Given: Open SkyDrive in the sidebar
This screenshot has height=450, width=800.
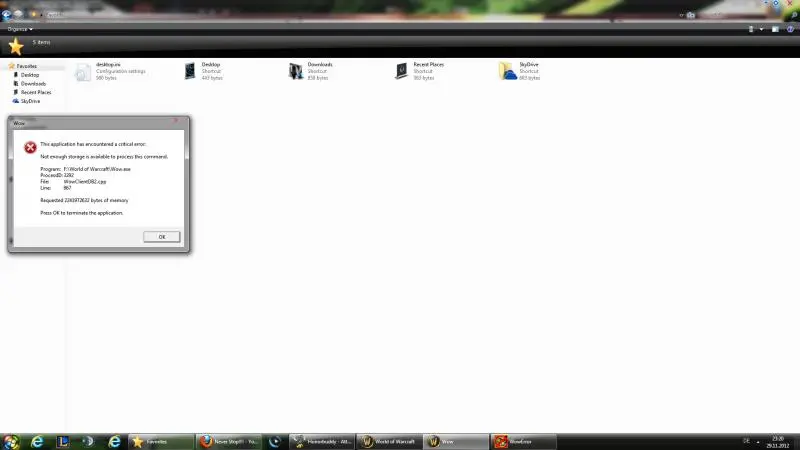Looking at the screenshot, I should click(30, 101).
